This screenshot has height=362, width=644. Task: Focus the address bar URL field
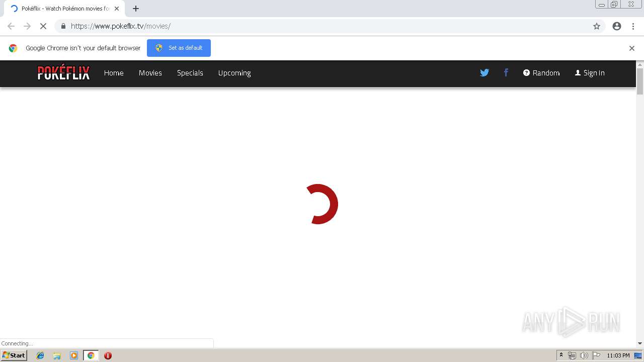(x=330, y=26)
